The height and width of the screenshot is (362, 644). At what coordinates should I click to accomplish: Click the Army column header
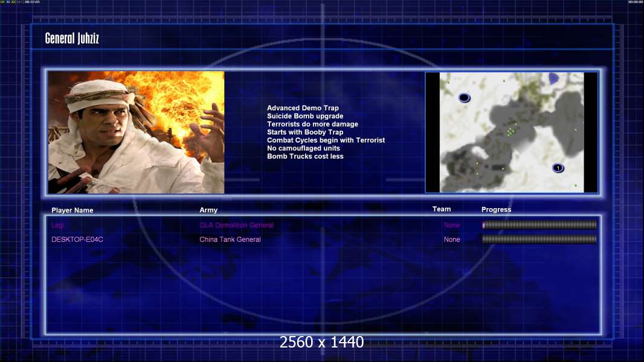208,209
